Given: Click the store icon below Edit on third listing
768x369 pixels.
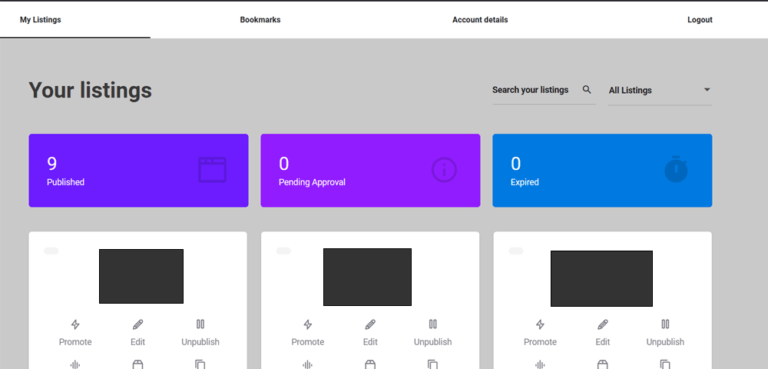Looking at the screenshot, I should click(x=602, y=364).
